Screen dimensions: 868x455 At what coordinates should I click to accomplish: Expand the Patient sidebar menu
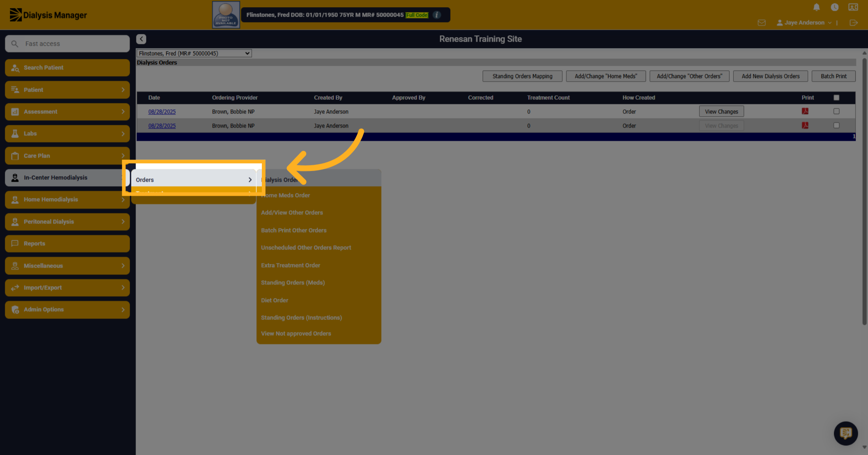67,90
